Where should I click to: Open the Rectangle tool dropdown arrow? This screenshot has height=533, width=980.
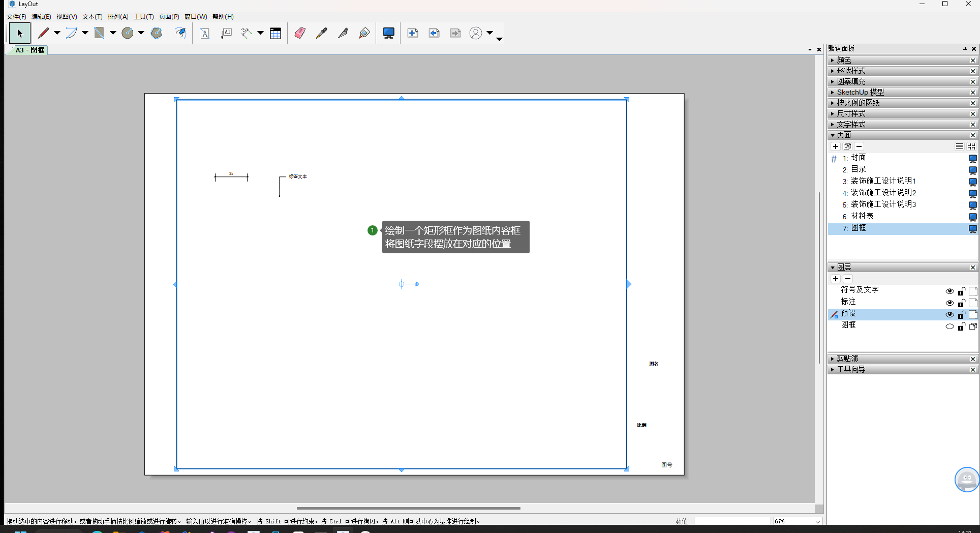pos(113,34)
